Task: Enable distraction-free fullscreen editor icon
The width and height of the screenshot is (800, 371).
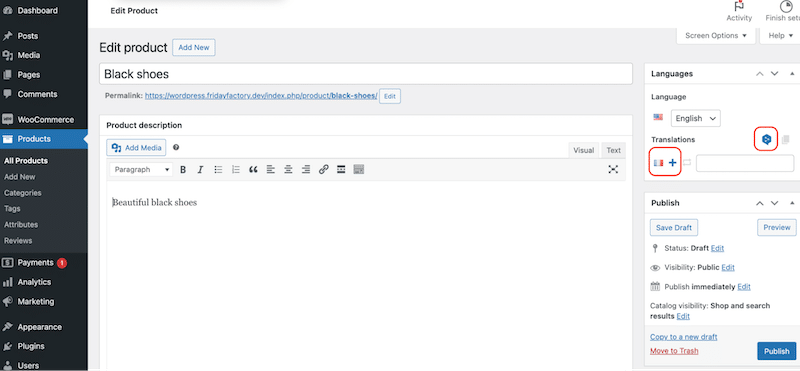Action: 613,169
